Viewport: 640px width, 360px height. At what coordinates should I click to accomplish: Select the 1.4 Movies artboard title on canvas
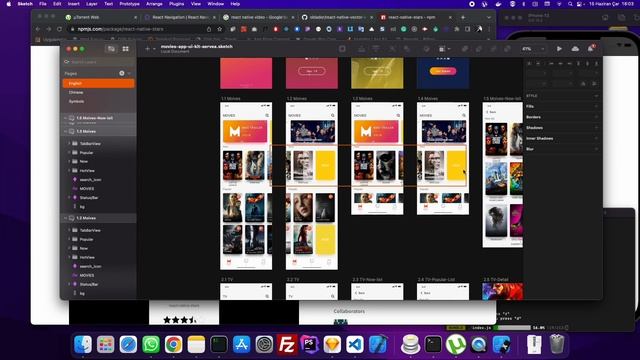click(x=427, y=99)
